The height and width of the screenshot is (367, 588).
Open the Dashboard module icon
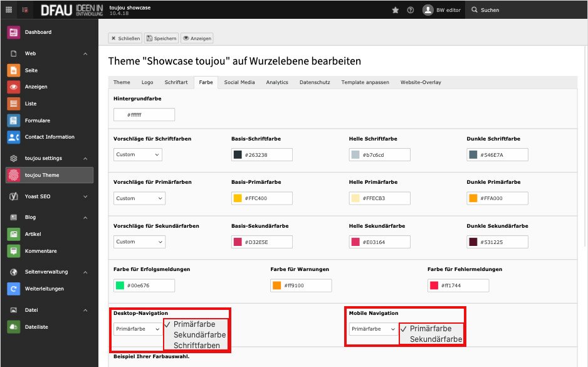tap(14, 32)
